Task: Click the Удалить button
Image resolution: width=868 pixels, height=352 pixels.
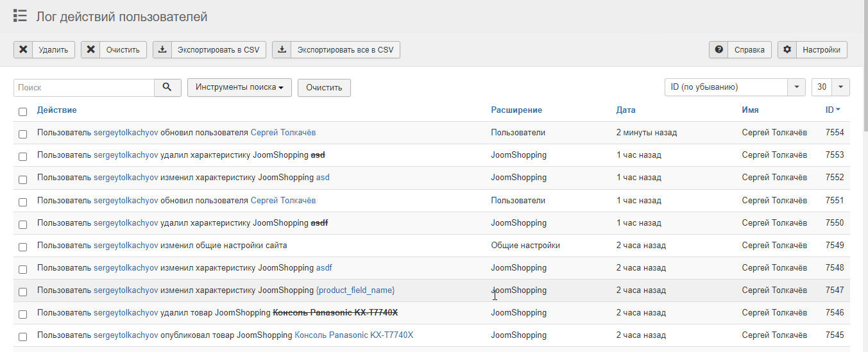Action: point(44,49)
